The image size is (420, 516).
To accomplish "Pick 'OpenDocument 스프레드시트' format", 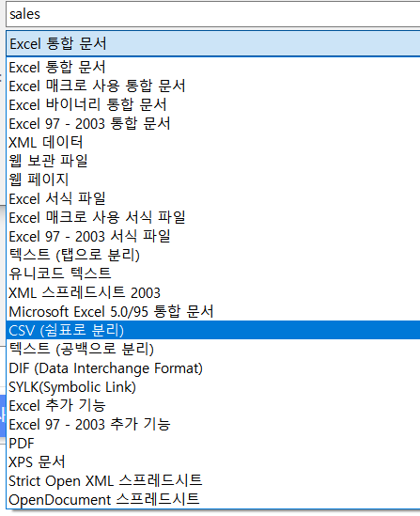I will click(x=212, y=499).
